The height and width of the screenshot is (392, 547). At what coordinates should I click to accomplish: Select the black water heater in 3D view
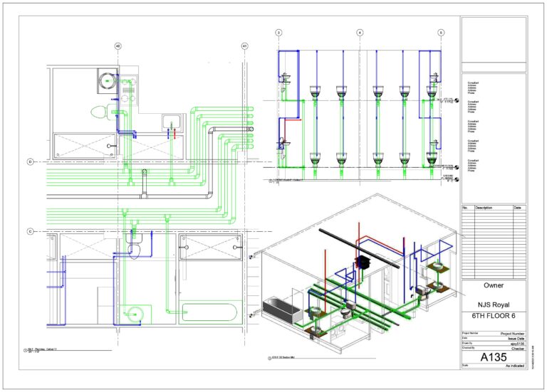tap(363, 262)
